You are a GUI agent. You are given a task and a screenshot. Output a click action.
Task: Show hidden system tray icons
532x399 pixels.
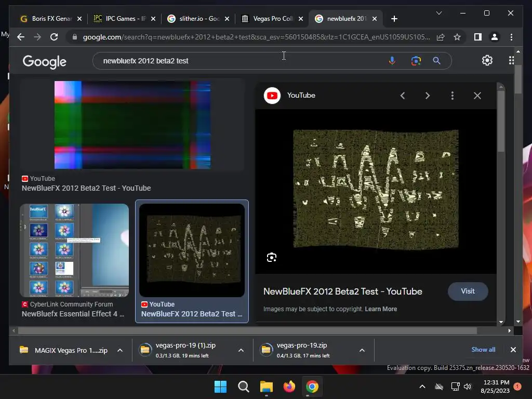[x=422, y=387]
